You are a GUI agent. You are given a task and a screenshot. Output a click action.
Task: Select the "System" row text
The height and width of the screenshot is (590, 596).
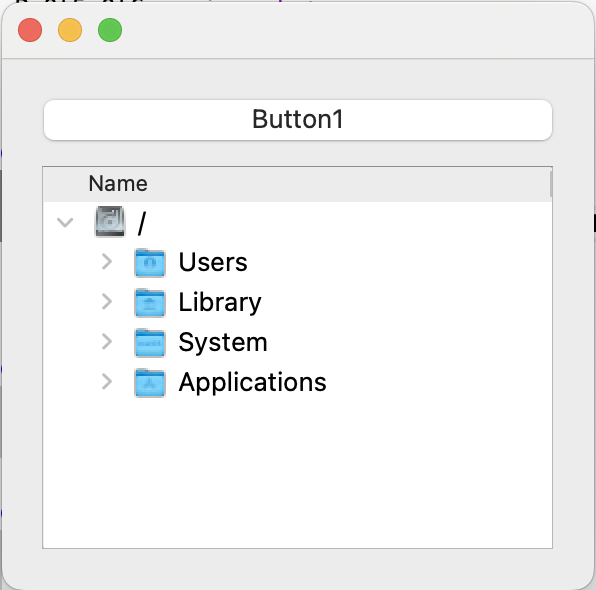pos(223,343)
